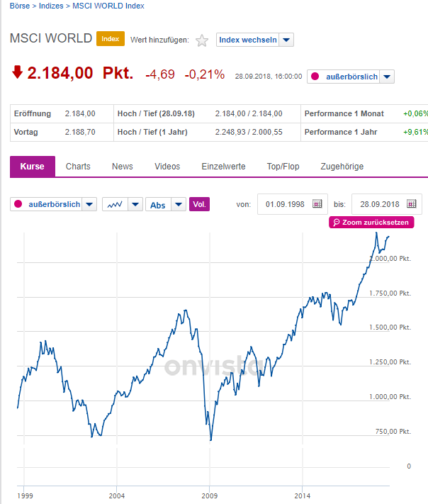Select the Abs scale option
Viewport: 428px width, 504px height.
[x=158, y=205]
